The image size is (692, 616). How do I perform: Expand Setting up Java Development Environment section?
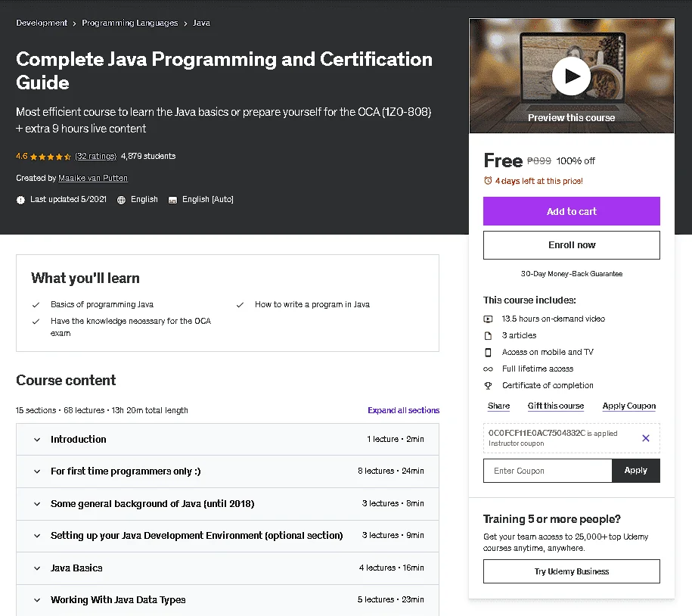(x=228, y=536)
